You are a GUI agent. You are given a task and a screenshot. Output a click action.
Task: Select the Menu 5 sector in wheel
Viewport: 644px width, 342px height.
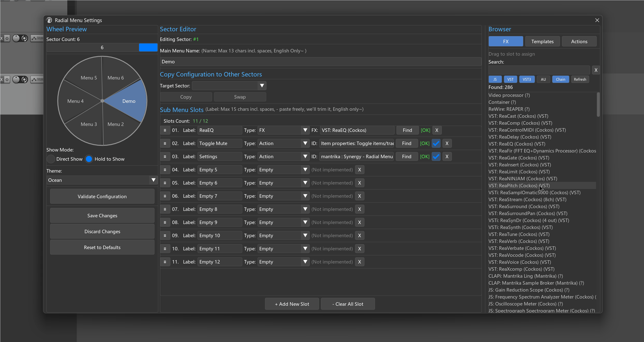[x=89, y=78]
